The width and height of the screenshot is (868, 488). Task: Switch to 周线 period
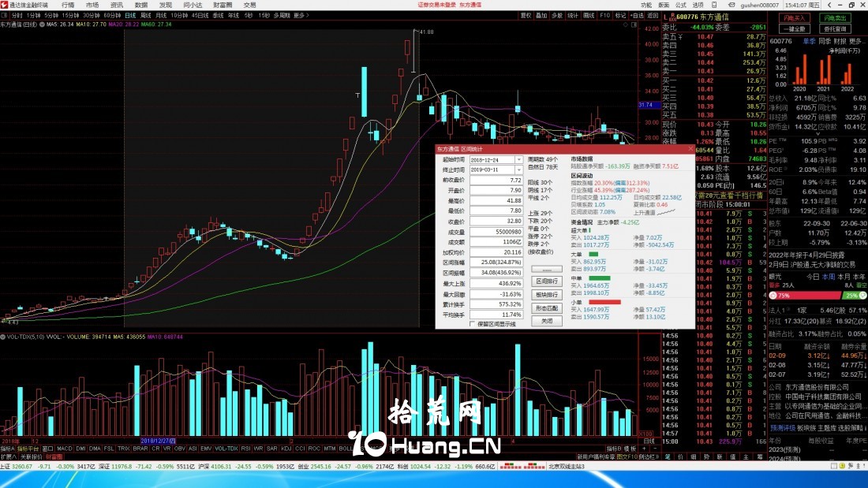click(x=146, y=16)
